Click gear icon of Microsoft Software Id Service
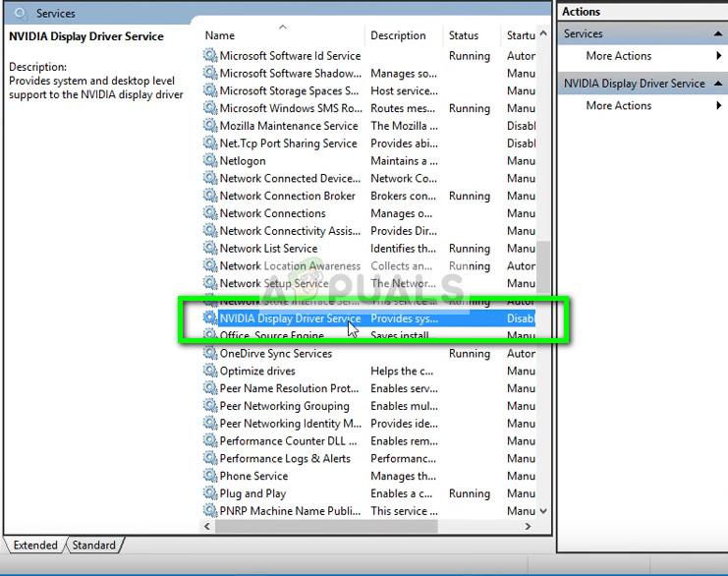The width and height of the screenshot is (728, 576). (210, 55)
